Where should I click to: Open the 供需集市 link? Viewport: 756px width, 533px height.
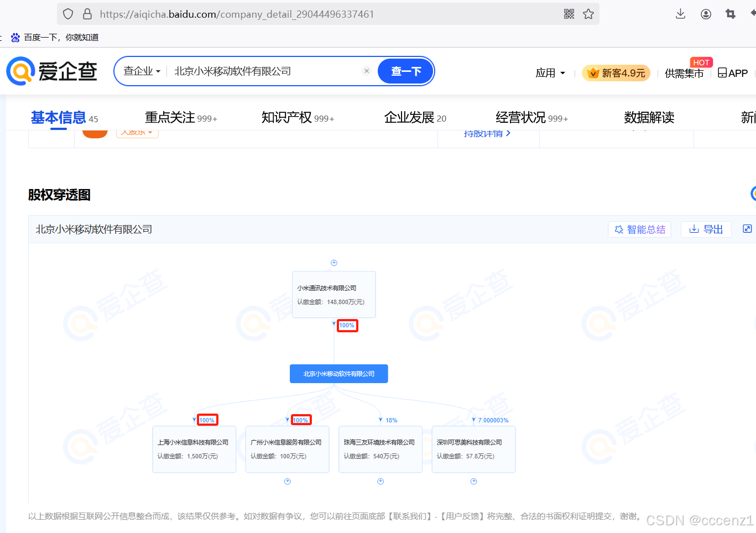684,73
